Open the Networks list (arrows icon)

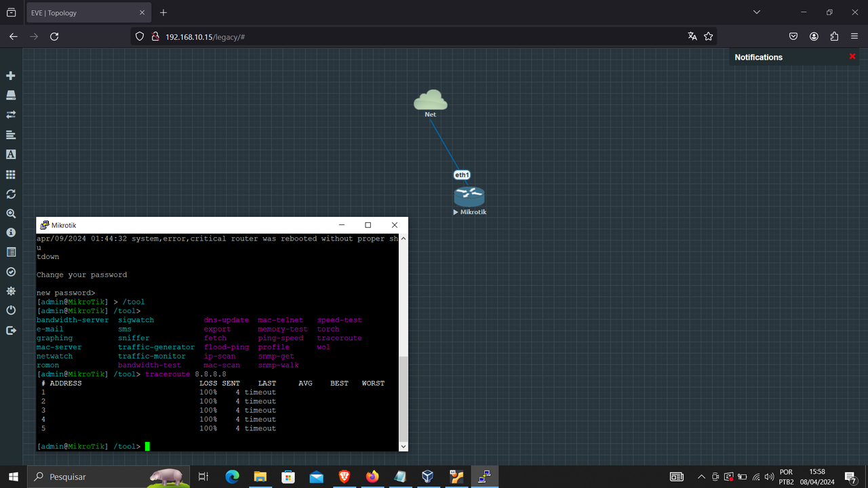(11, 115)
